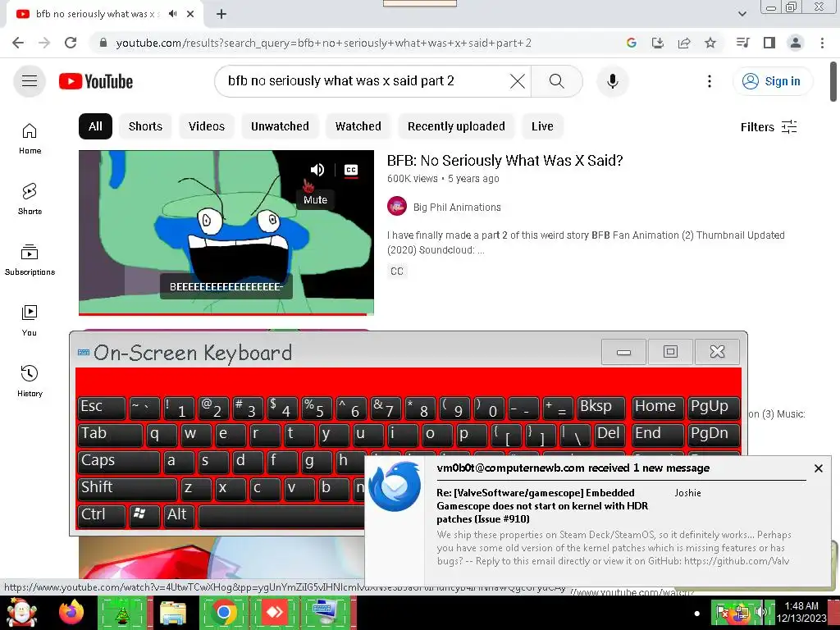Close the bfb YouTube browser tab
The height and width of the screenshot is (630, 840).
tap(190, 14)
